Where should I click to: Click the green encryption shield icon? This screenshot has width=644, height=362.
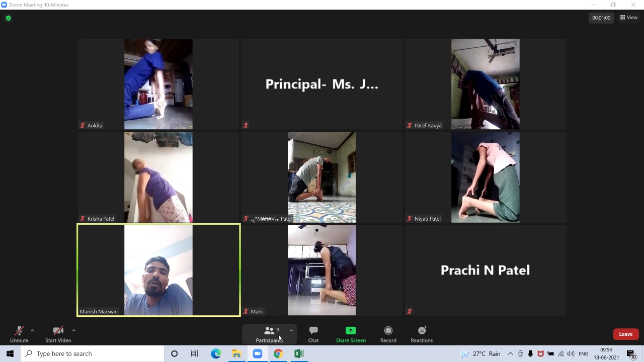point(8,18)
